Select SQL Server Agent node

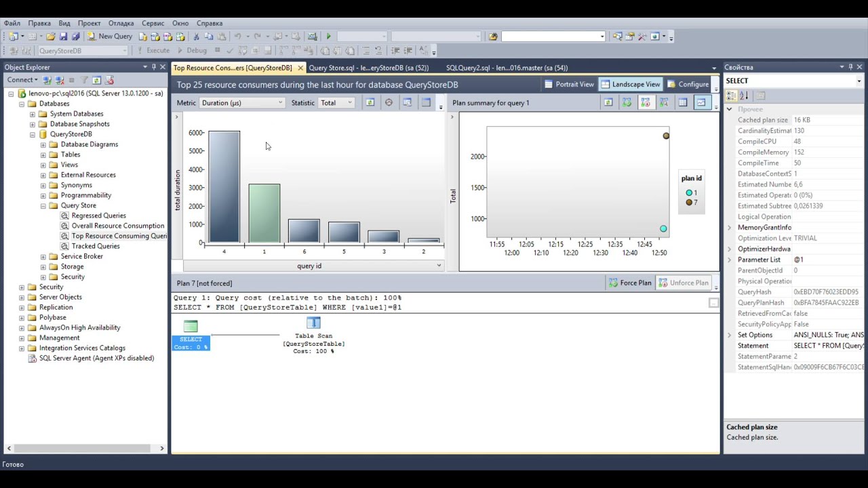96,358
